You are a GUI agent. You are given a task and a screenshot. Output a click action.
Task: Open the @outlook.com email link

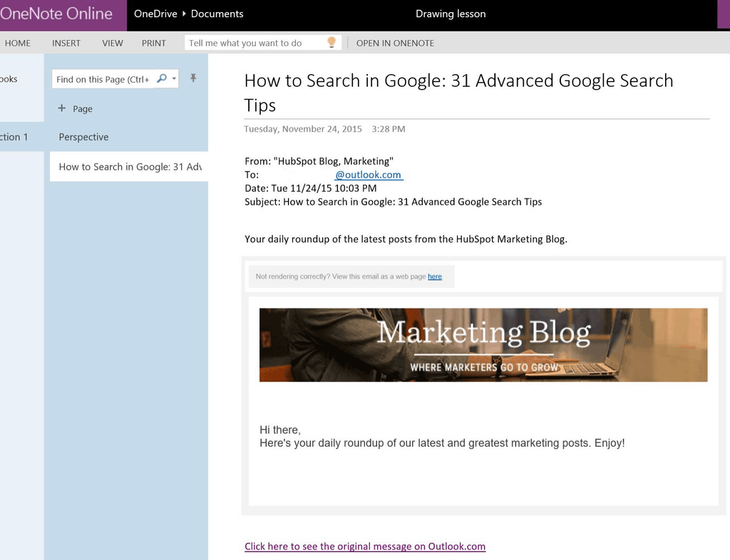369,175
